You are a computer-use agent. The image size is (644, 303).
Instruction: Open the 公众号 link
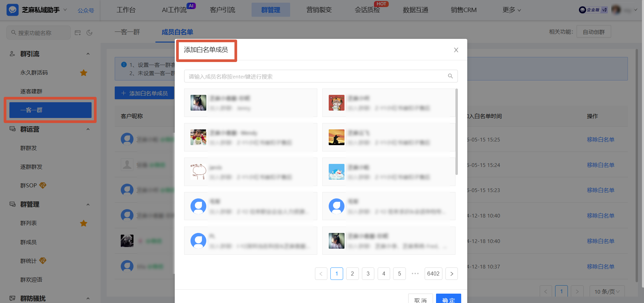pyautogui.click(x=86, y=10)
